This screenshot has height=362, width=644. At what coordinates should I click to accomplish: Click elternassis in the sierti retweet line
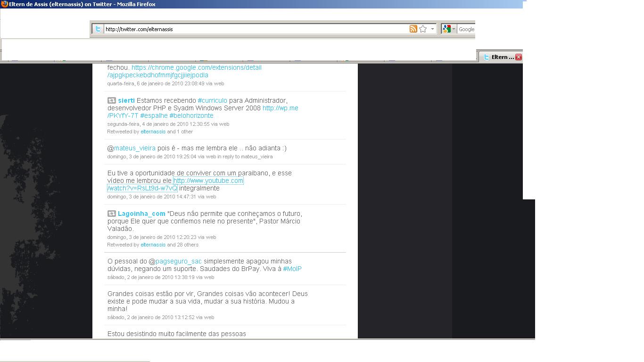coord(153,132)
